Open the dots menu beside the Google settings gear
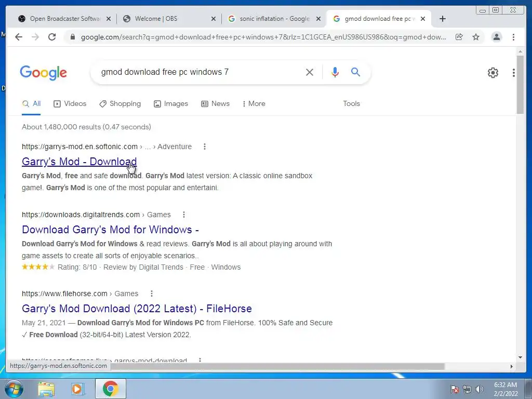 [514, 73]
